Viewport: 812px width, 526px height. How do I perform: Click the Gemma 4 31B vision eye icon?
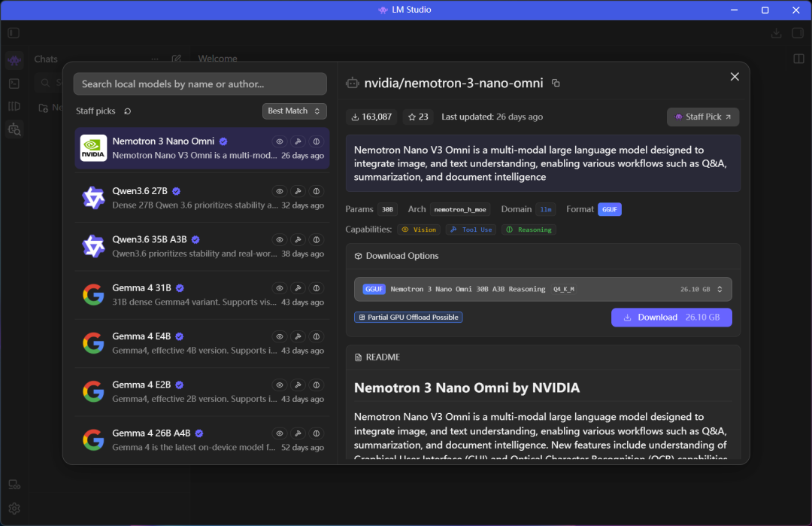click(279, 288)
